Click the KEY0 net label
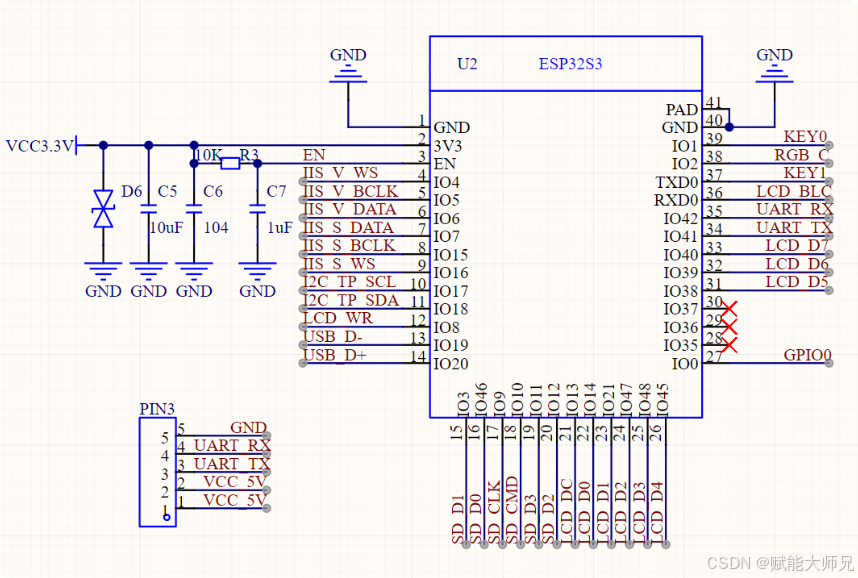This screenshot has width=858, height=578. [805, 136]
